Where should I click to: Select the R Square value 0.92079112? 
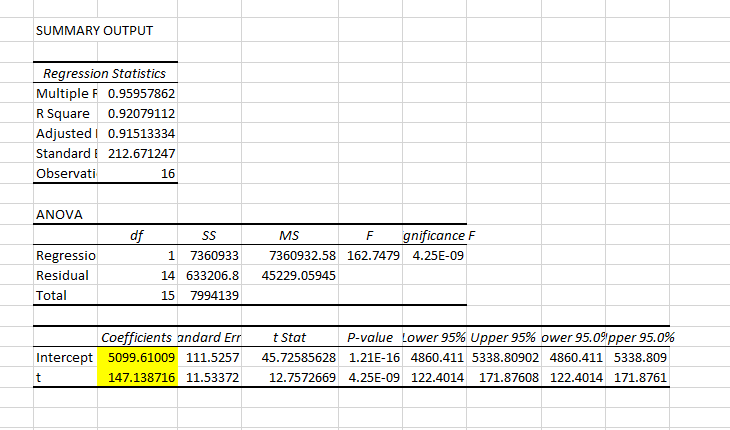coord(140,113)
